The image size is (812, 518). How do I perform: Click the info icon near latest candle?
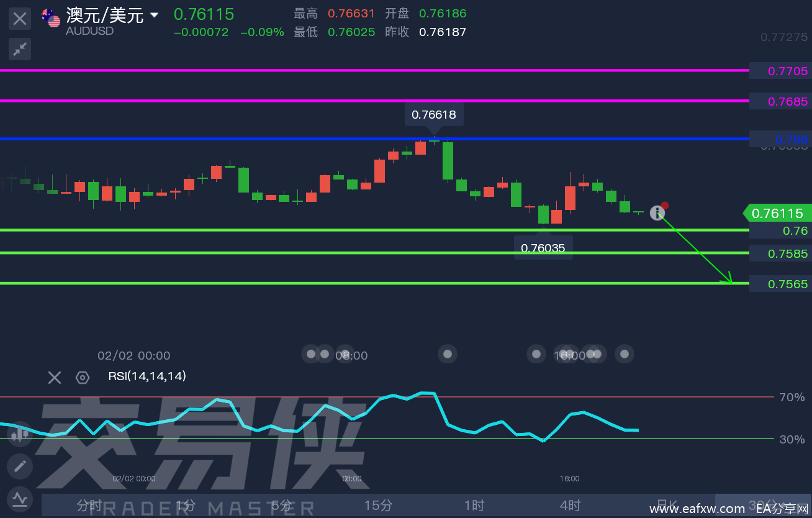[x=657, y=213]
